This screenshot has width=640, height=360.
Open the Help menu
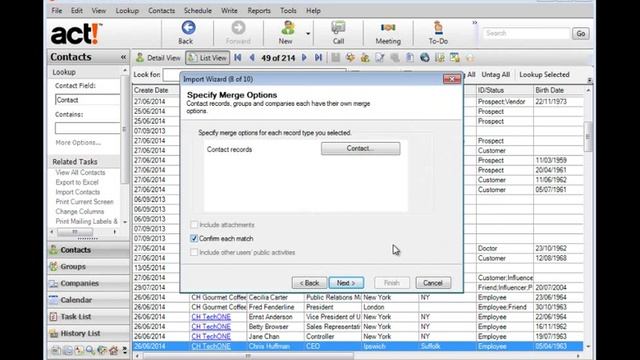click(x=313, y=11)
